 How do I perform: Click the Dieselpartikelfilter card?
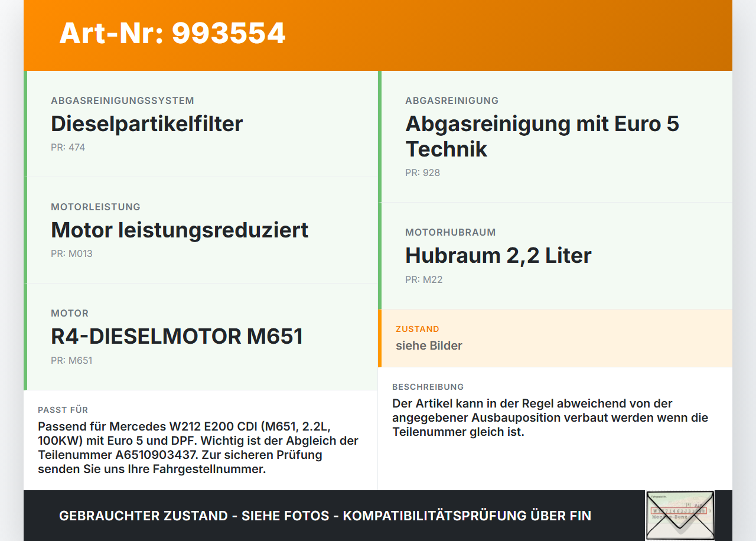[201, 123]
